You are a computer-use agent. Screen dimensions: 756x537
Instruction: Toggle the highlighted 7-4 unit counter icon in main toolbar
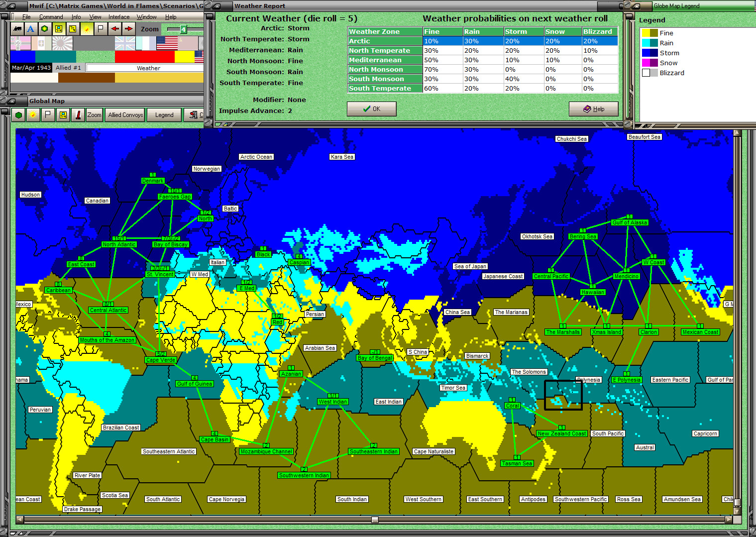point(59,29)
